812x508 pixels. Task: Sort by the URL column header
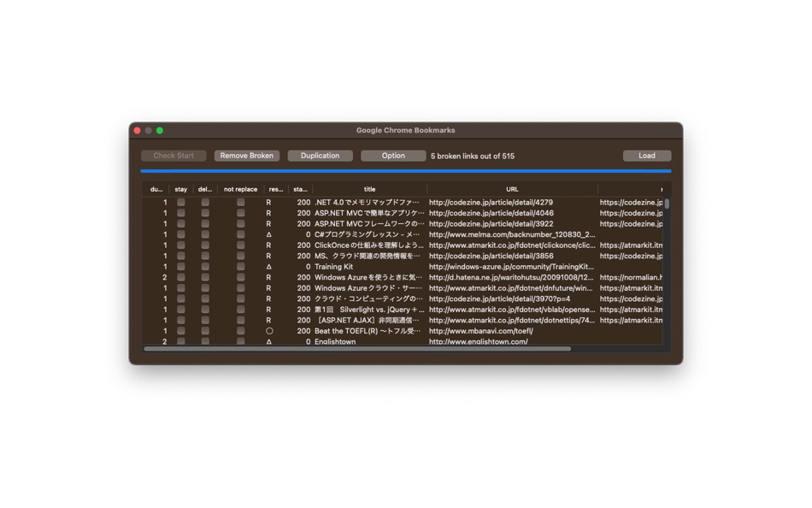[512, 189]
